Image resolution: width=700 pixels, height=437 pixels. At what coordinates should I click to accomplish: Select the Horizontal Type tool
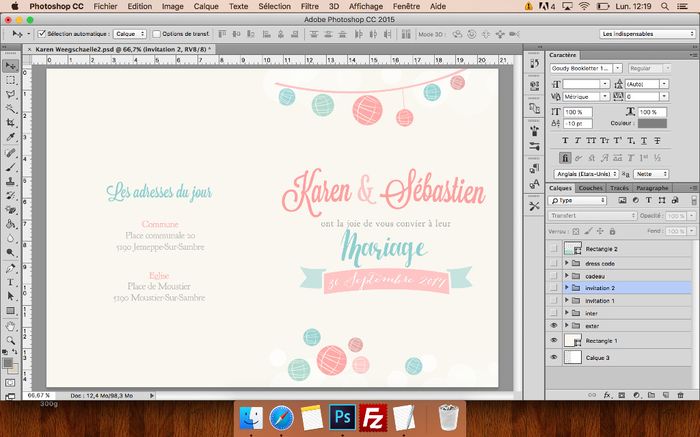[x=10, y=282]
